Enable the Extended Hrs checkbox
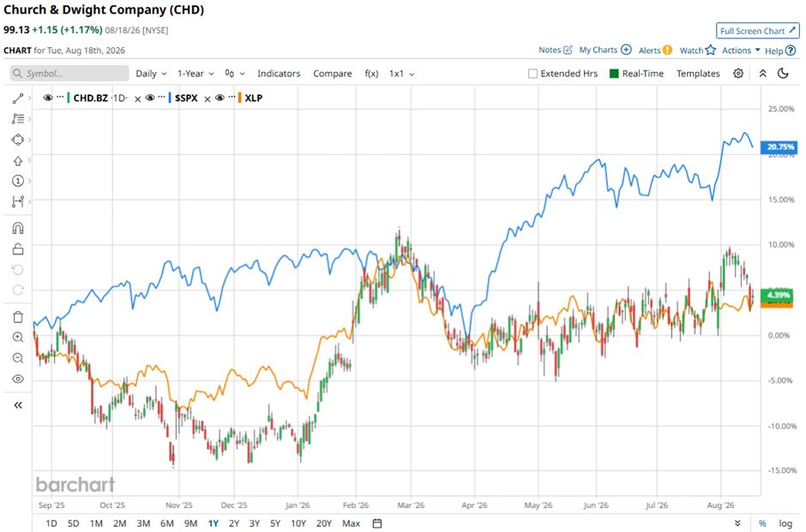 [x=532, y=74]
